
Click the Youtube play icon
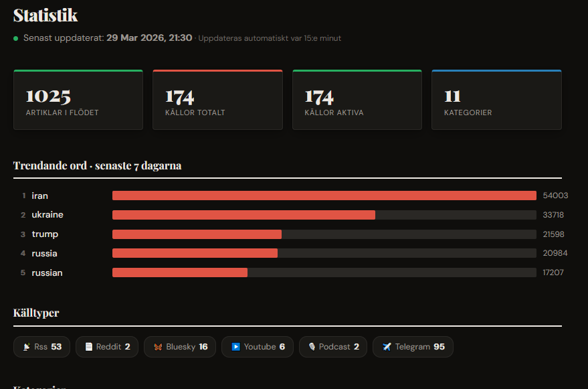click(x=235, y=347)
